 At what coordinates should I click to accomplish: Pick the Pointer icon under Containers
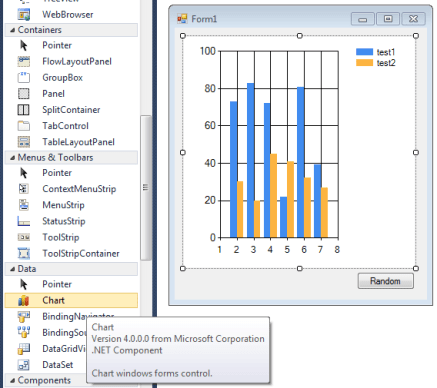(x=24, y=45)
